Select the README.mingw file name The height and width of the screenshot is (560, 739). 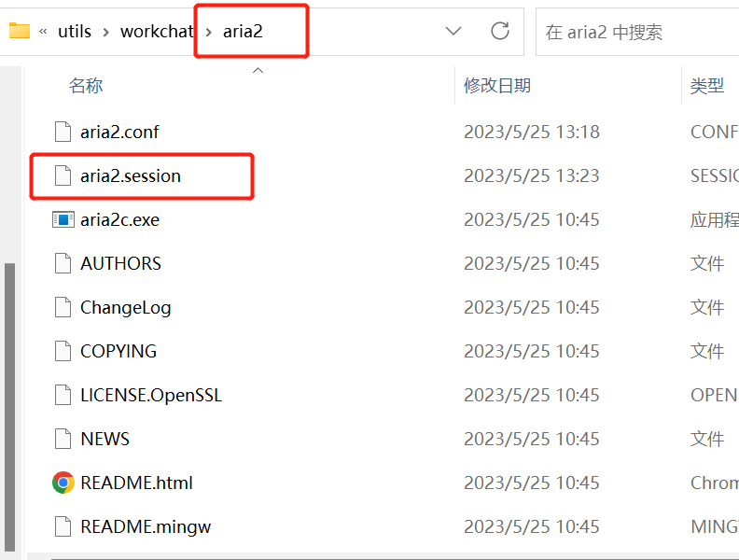point(146,526)
